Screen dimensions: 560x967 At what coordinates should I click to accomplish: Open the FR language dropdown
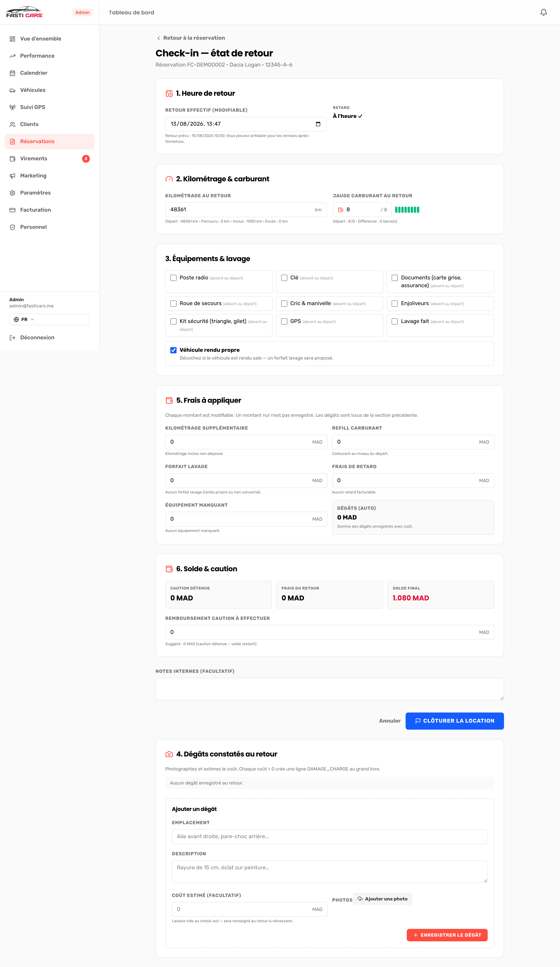pyautogui.click(x=49, y=320)
